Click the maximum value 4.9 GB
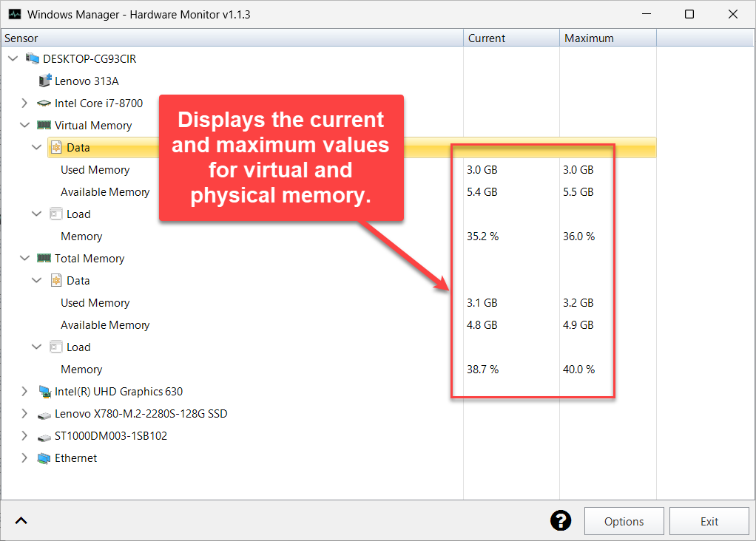The width and height of the screenshot is (756, 541). pyautogui.click(x=578, y=324)
